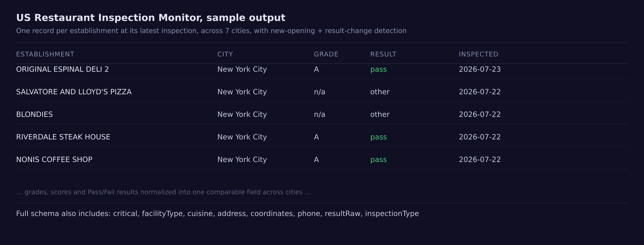Click grade A for NONIS COFFEE SHOP
Viewport: 644px width, 245px height.
point(316,159)
